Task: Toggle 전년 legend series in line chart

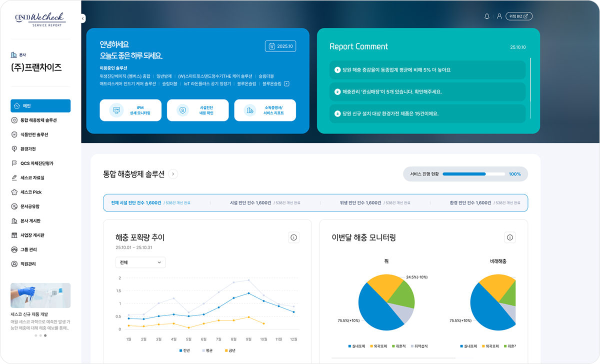Action: click(184, 350)
